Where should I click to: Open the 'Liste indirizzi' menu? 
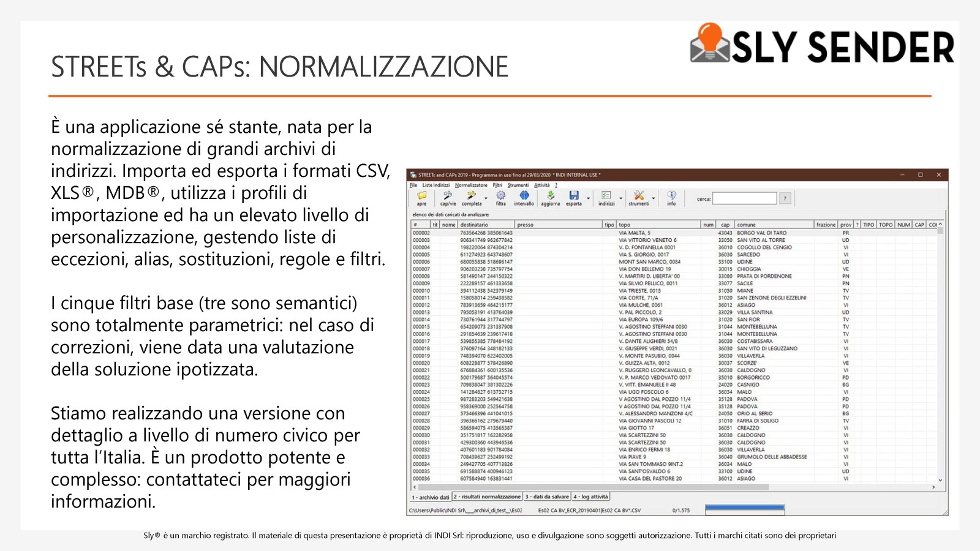[435, 185]
